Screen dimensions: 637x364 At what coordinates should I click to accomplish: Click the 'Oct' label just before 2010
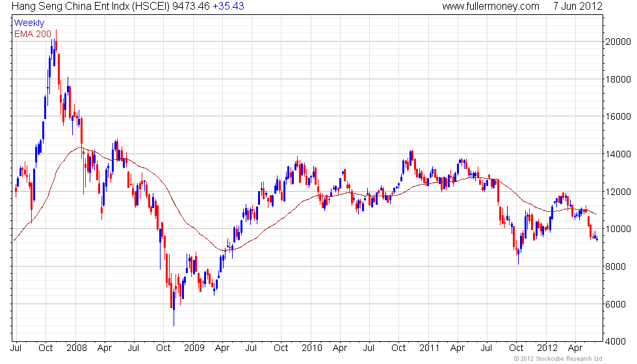(x=281, y=348)
